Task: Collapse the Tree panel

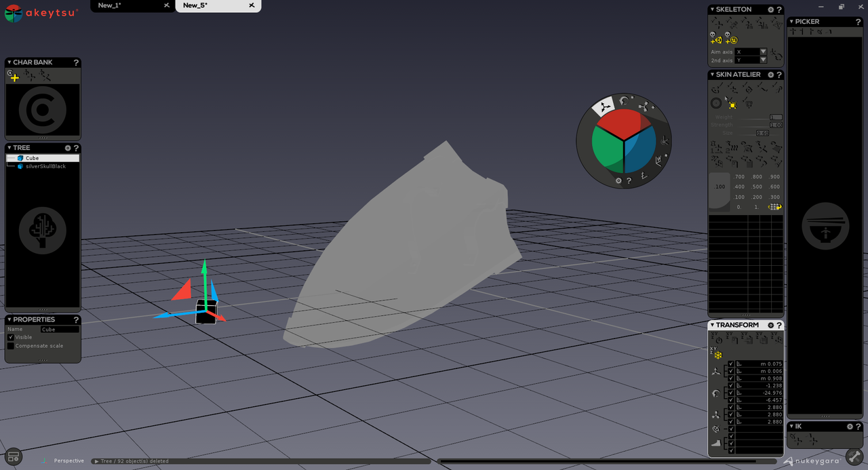Action: click(x=9, y=148)
